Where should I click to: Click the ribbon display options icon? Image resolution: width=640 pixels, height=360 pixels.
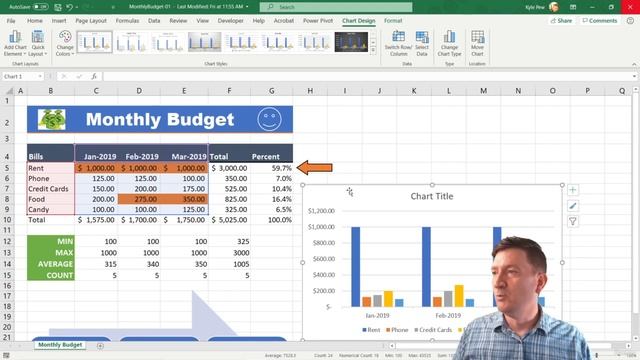coord(573,7)
